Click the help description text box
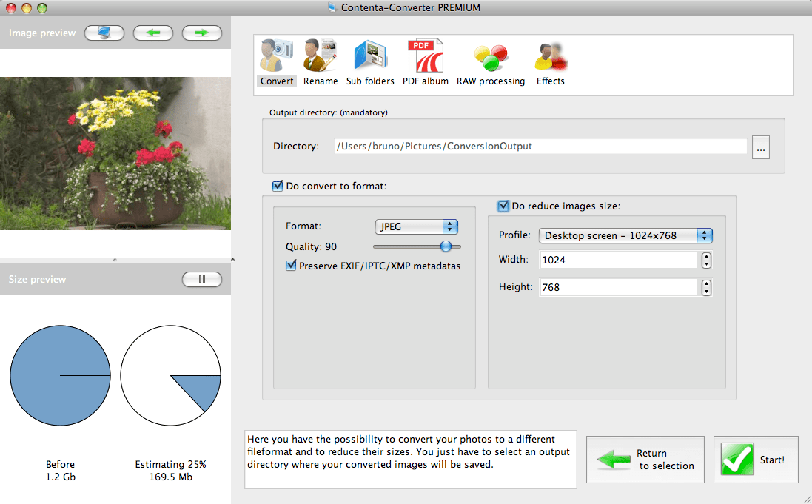 pos(411,460)
